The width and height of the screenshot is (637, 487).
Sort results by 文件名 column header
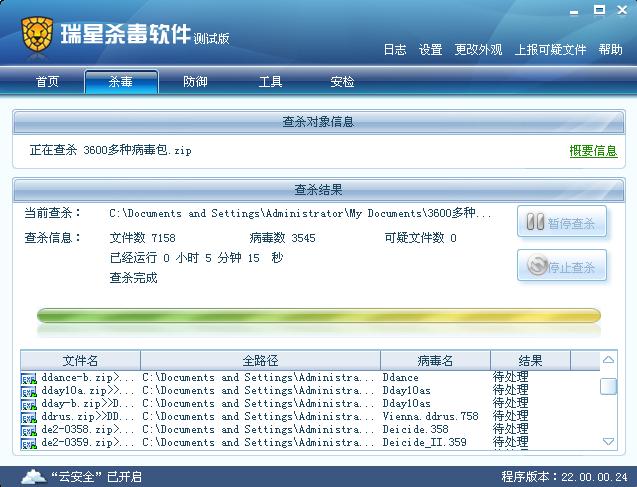pyautogui.click(x=80, y=360)
